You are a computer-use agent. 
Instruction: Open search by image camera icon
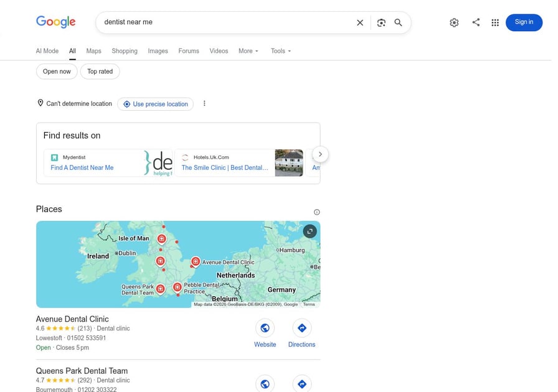point(381,23)
